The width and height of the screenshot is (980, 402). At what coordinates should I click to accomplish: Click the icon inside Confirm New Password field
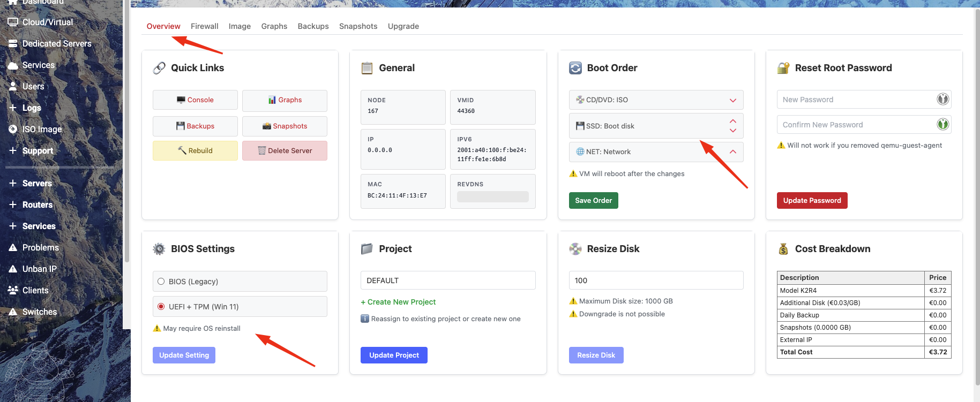coord(942,125)
